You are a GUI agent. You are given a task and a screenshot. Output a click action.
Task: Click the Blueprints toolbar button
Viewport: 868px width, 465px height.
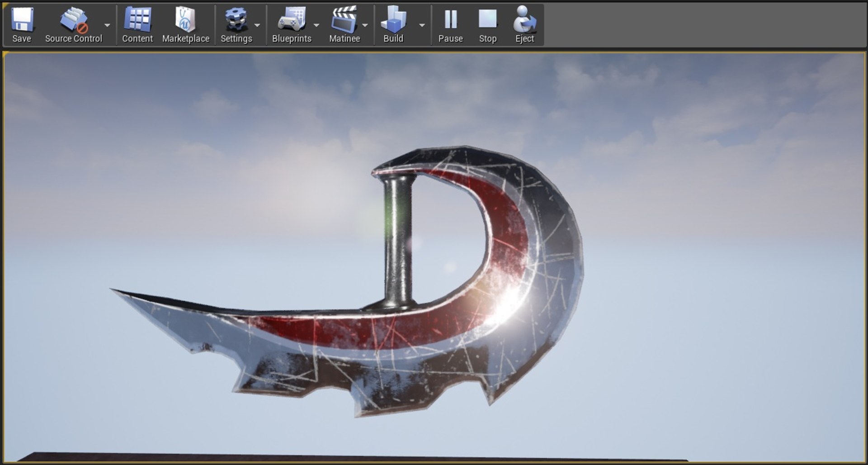(292, 25)
